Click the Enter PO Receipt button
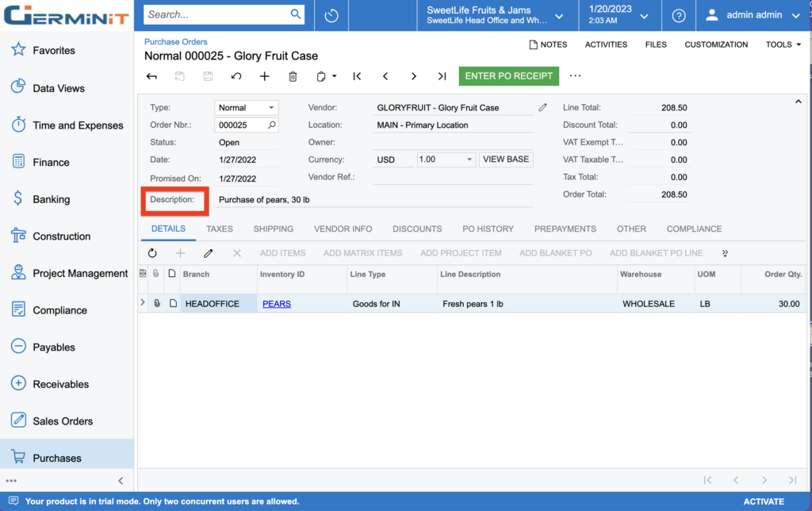Viewport: 812px width, 511px height. point(508,76)
